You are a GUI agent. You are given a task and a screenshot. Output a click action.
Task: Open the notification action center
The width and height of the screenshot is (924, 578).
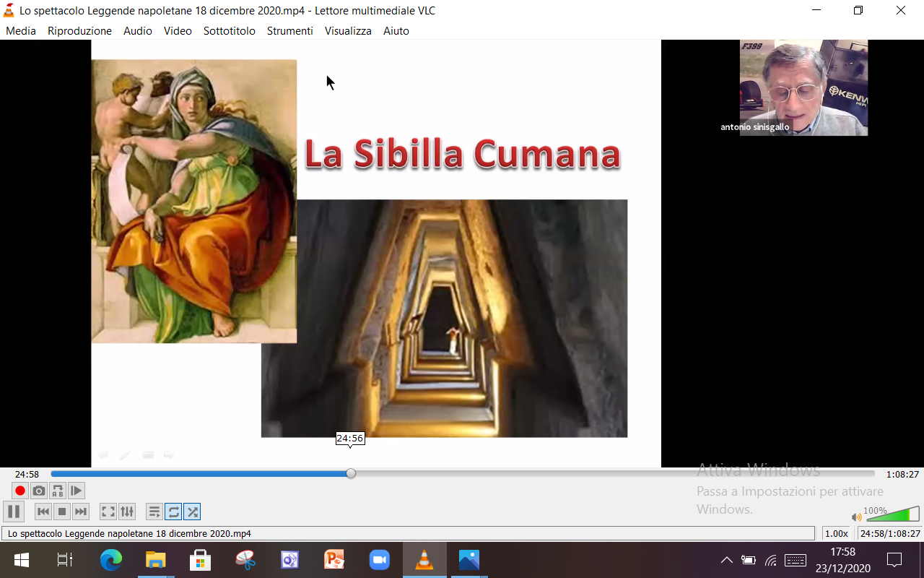895,560
